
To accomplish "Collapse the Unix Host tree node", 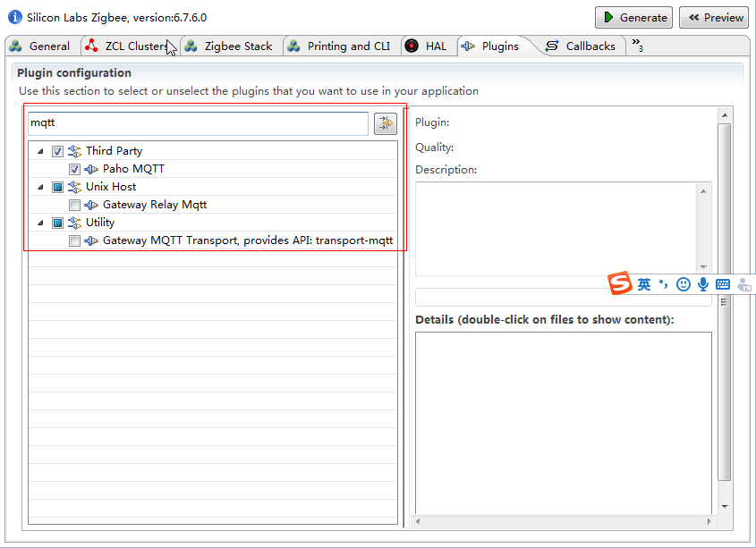I will pos(41,187).
